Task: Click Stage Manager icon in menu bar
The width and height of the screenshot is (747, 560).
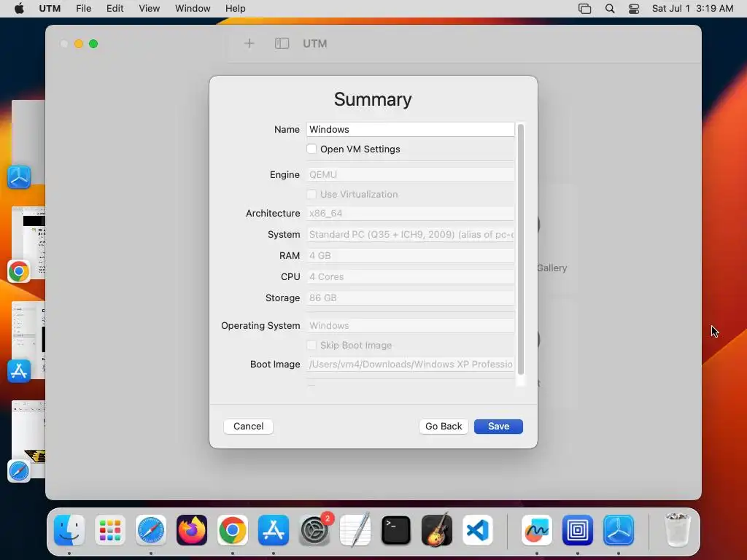Action: pyautogui.click(x=584, y=9)
